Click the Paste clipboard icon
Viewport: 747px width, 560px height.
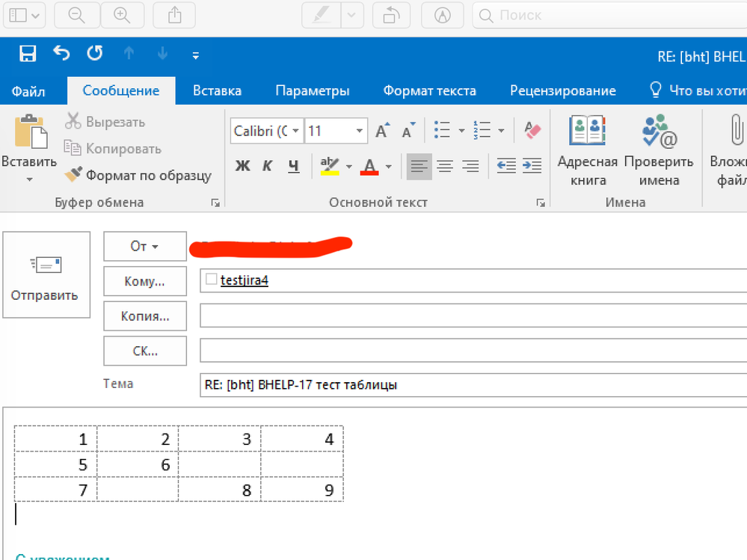(x=31, y=131)
